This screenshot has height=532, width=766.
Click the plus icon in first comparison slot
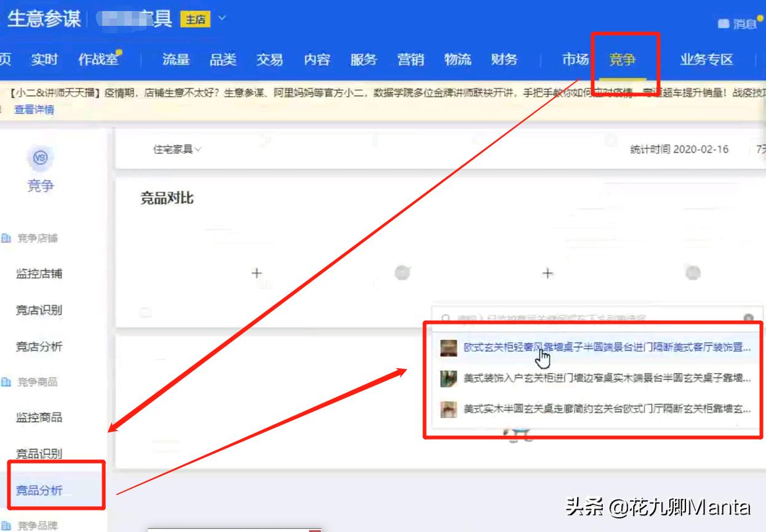tap(256, 273)
